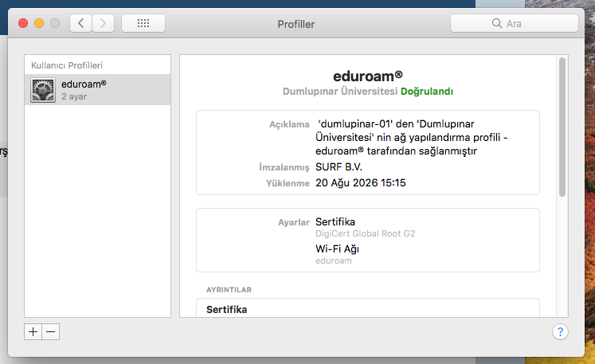Screen dimensions: 595x364
Task: Go forward with the right chevron button
Action: pos(104,23)
